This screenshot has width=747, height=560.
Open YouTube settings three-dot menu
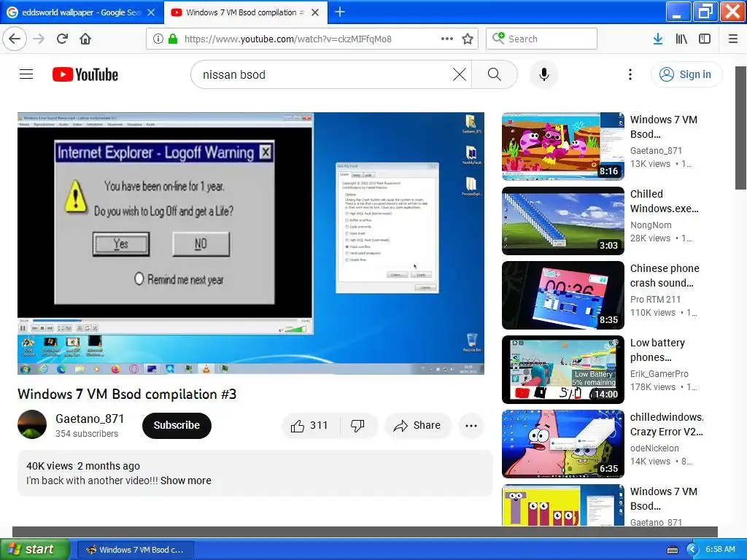pyautogui.click(x=630, y=74)
